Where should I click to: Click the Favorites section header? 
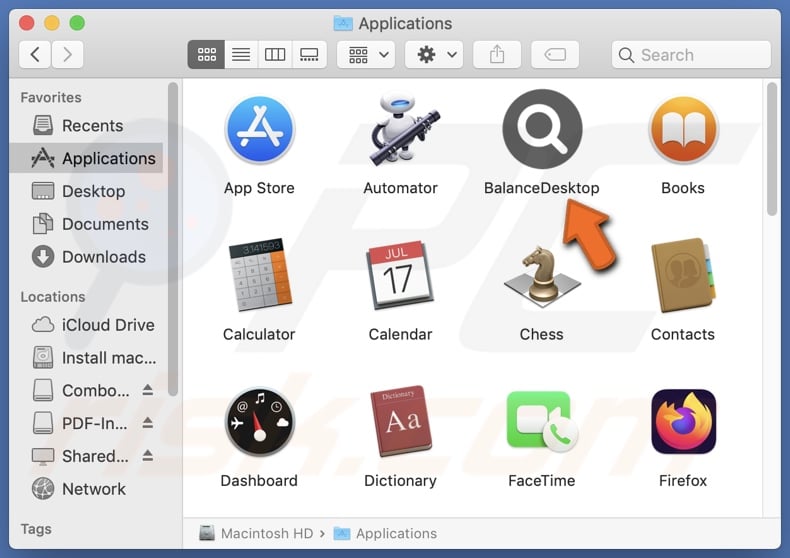click(x=51, y=97)
